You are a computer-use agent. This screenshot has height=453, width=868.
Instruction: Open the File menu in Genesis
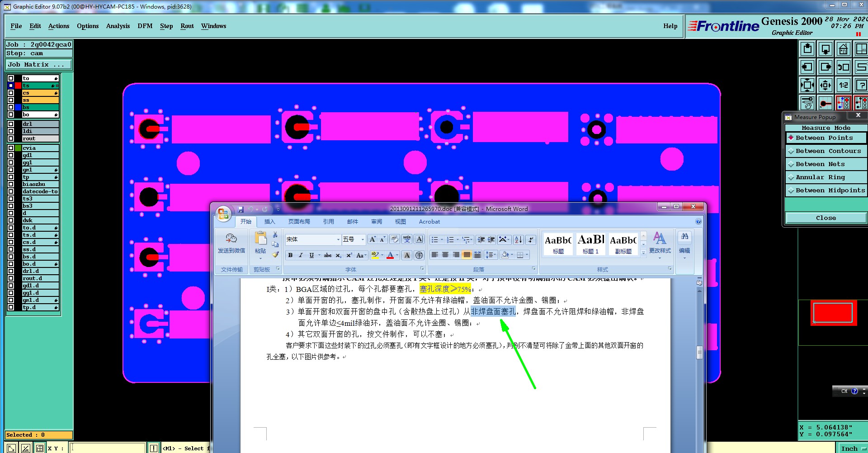(16, 26)
